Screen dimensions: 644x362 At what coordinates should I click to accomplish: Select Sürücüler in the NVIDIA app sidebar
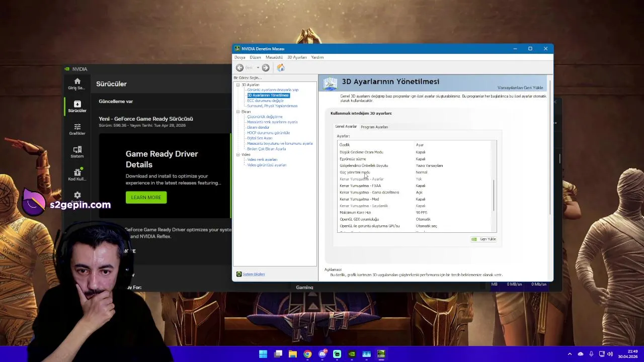77,107
